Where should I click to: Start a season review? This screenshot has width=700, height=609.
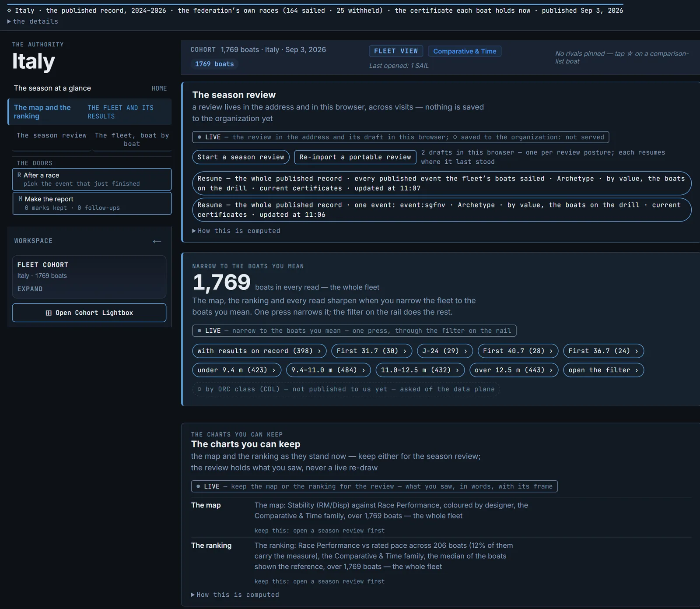pyautogui.click(x=241, y=157)
